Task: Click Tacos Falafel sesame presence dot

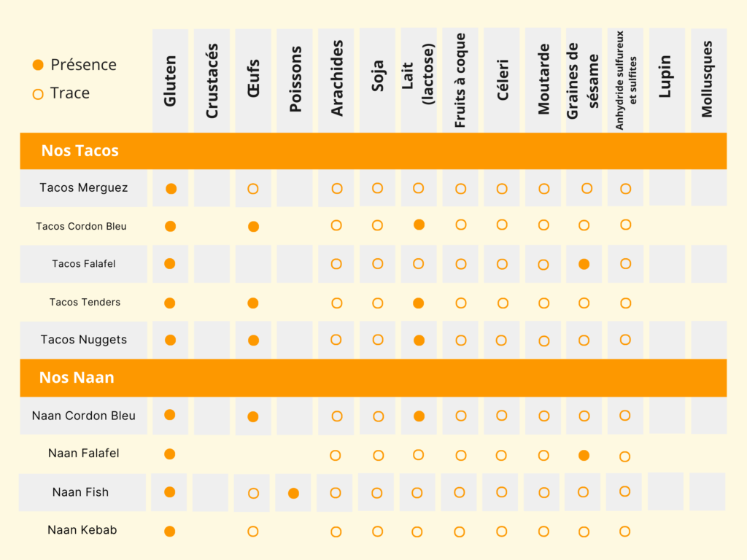Action: pyautogui.click(x=584, y=264)
